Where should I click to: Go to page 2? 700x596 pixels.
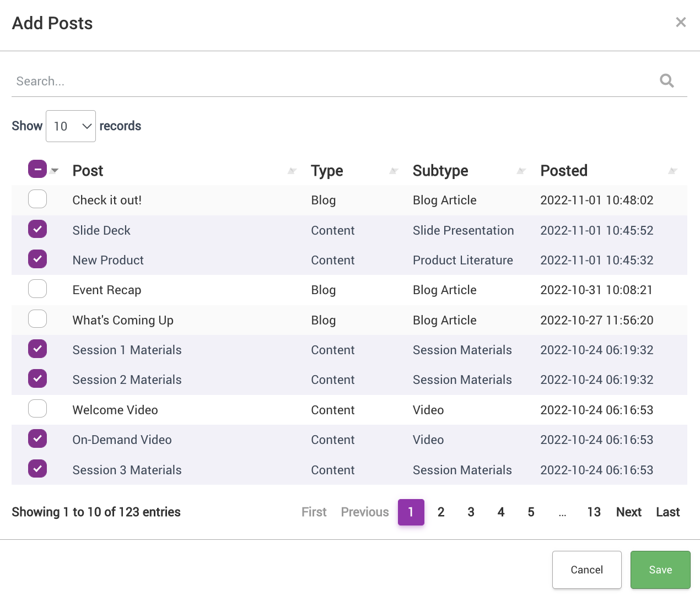click(441, 512)
